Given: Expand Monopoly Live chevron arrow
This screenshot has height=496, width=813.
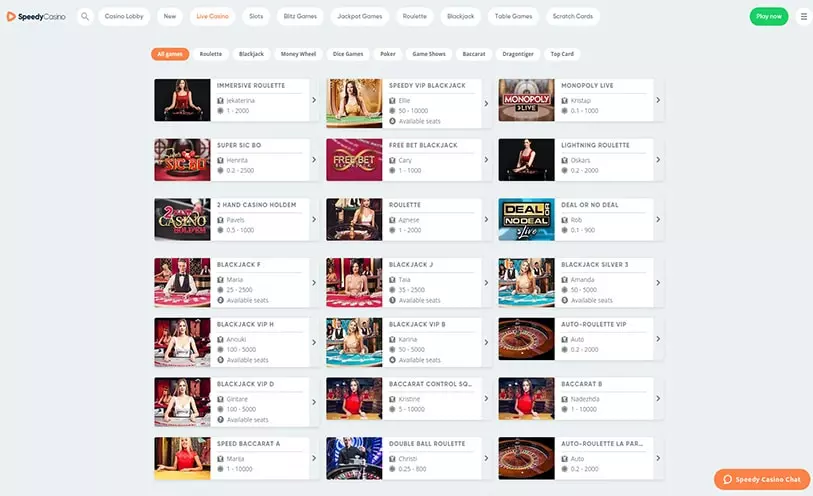Looking at the screenshot, I should pos(658,100).
